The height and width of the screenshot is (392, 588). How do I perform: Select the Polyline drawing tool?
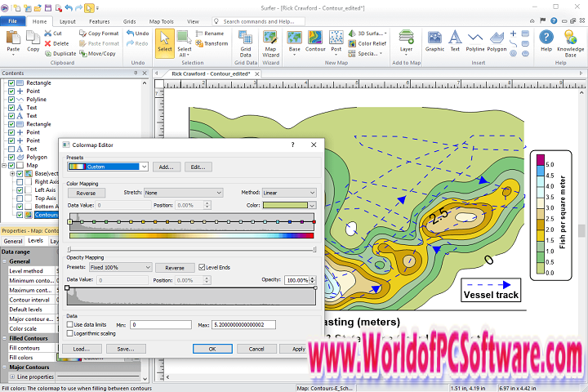point(475,42)
